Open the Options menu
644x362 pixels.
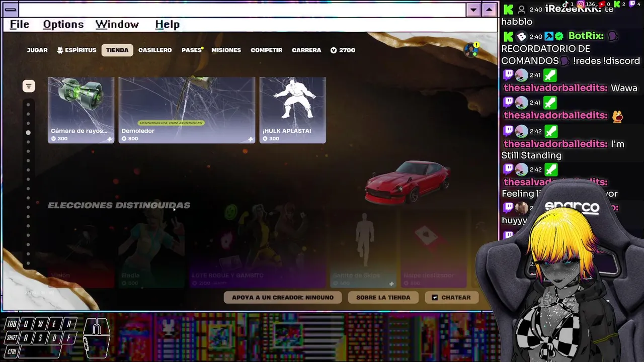(x=63, y=24)
